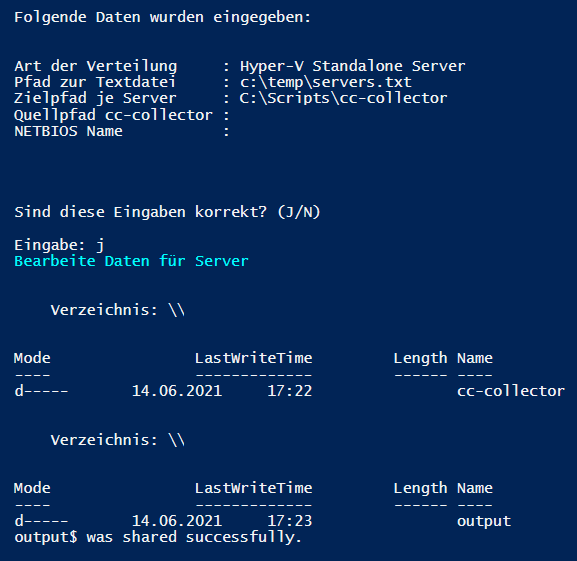The image size is (577, 561).
Task: Click the 'Sind diese Eingaben korrekt? (J/N)' prompt
Action: [x=167, y=213]
